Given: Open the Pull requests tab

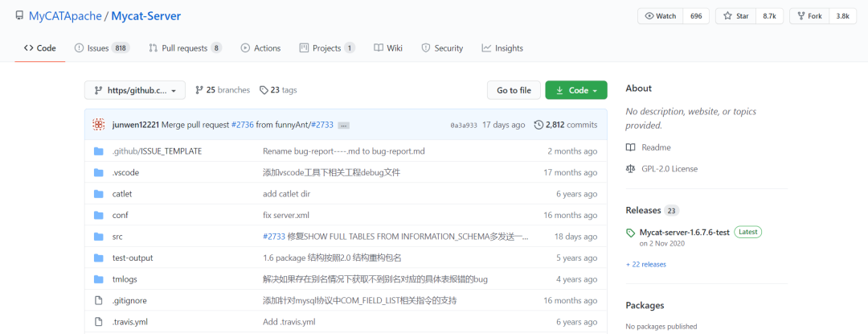Looking at the screenshot, I should pos(185,48).
